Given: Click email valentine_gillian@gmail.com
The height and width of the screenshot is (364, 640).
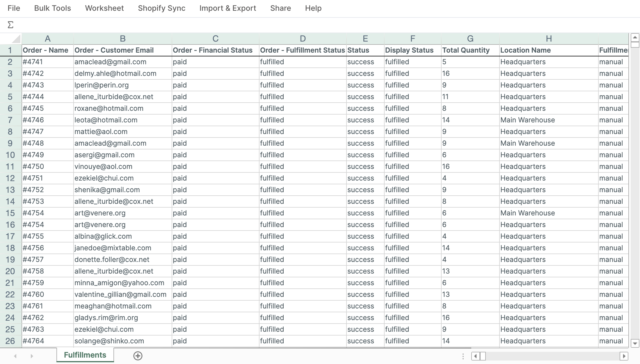Looking at the screenshot, I should click(122, 295).
